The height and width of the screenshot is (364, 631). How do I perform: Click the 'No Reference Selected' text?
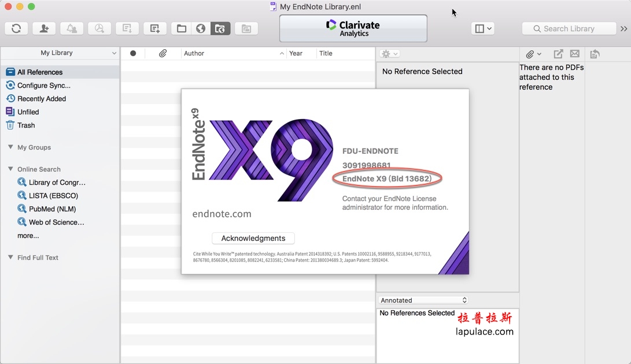[x=422, y=71]
